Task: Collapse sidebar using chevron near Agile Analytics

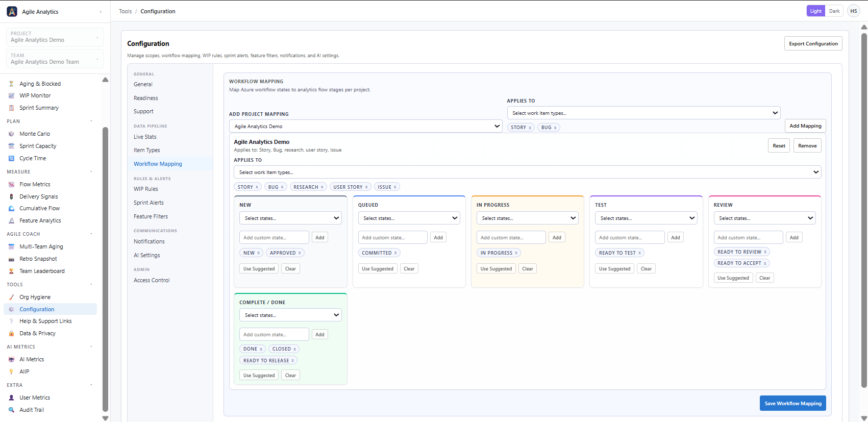Action: [x=101, y=12]
